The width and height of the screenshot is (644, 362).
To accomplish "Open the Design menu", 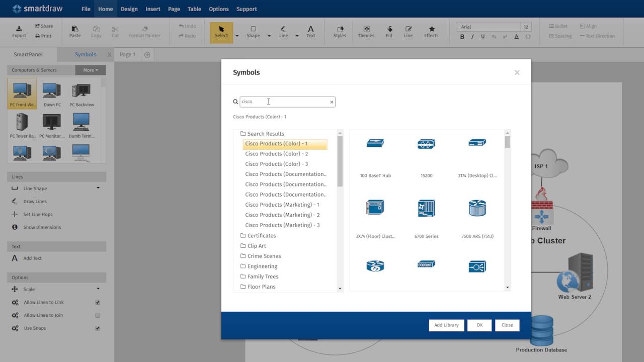I will [129, 9].
